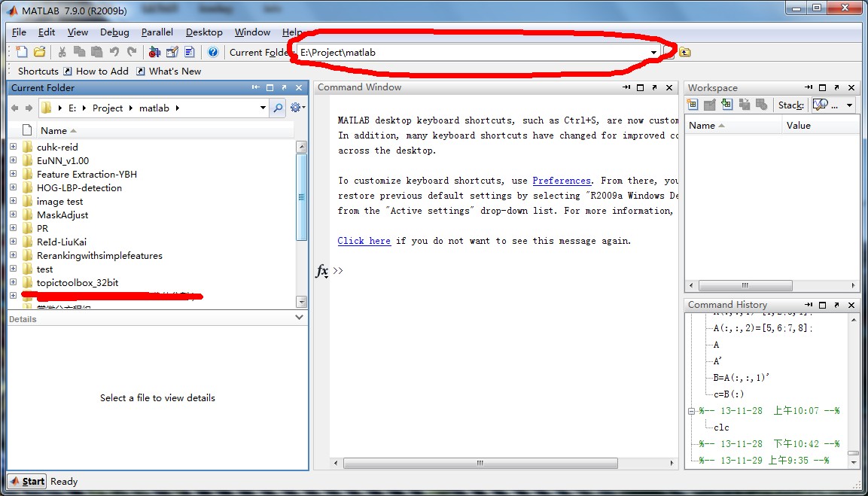Image resolution: width=868 pixels, height=496 pixels.
Task: Click the Undo arrow icon
Action: [x=114, y=52]
